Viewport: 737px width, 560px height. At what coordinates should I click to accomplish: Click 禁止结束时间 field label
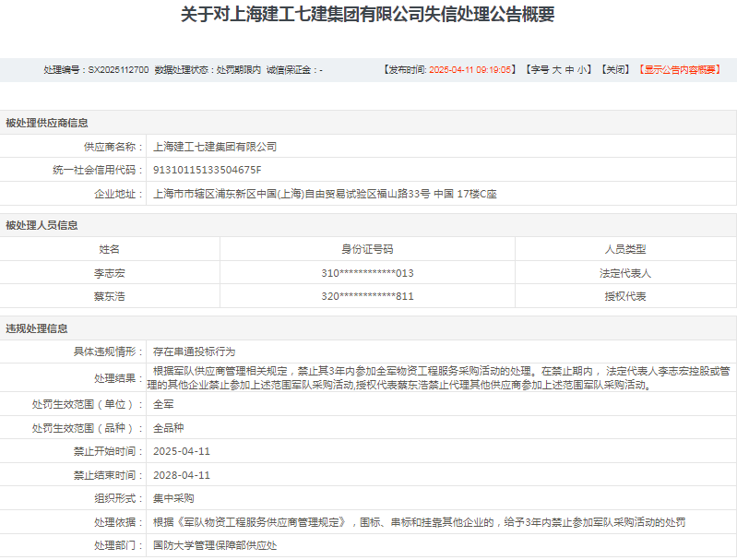108,475
